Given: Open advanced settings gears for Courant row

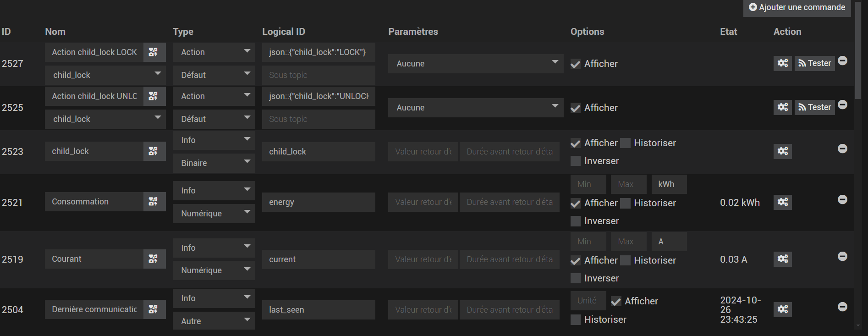Looking at the screenshot, I should [x=782, y=259].
